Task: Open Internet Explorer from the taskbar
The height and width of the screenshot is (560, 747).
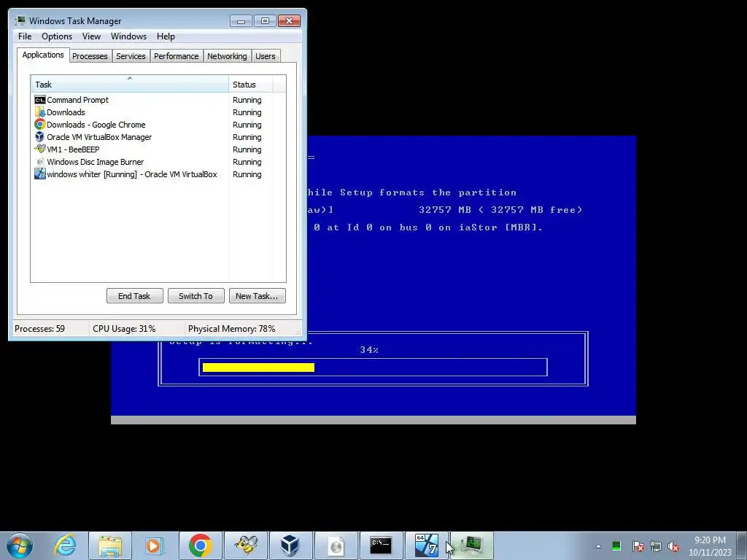Action: click(x=65, y=545)
